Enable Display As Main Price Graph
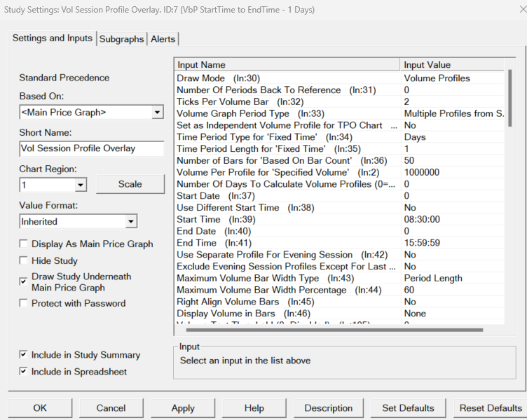Viewport: 527px width, 420px height. [25, 244]
